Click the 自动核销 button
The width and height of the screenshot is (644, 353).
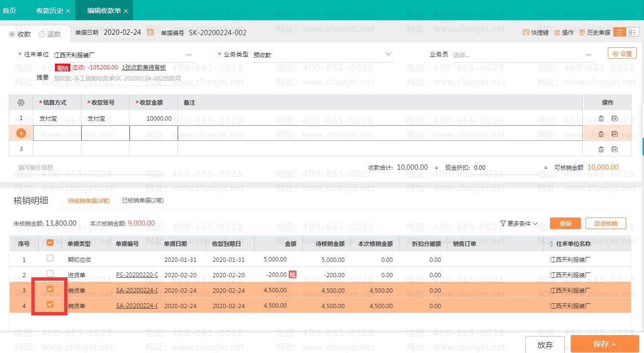pyautogui.click(x=605, y=224)
